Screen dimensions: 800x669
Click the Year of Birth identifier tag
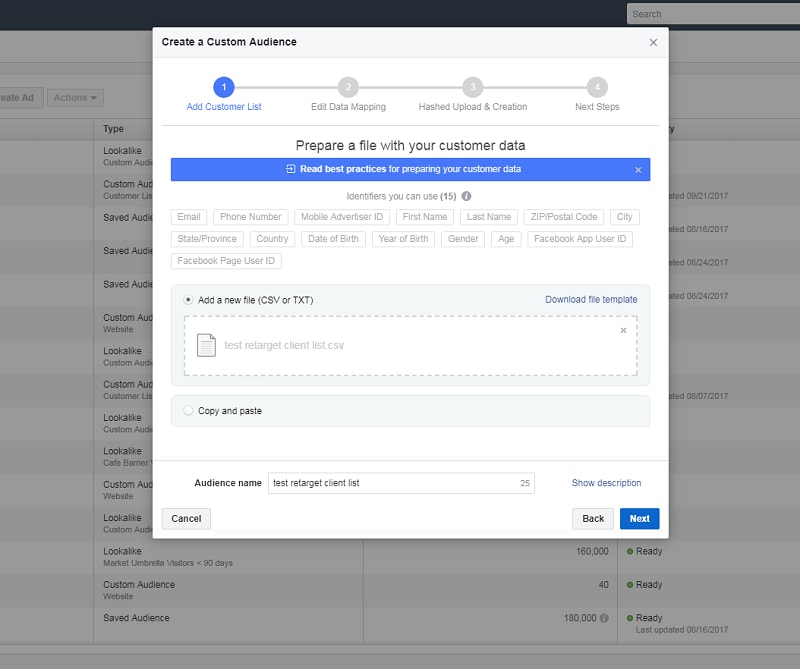[403, 239]
